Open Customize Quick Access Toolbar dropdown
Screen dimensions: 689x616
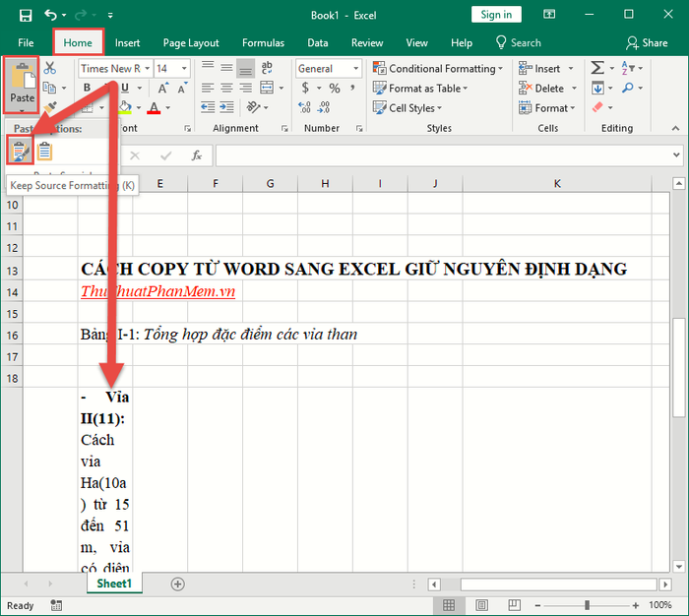pos(110,16)
